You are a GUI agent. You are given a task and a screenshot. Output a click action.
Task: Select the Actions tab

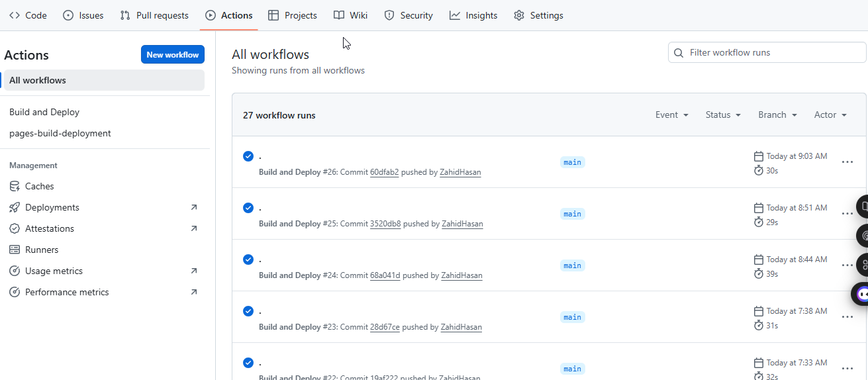[x=229, y=15]
